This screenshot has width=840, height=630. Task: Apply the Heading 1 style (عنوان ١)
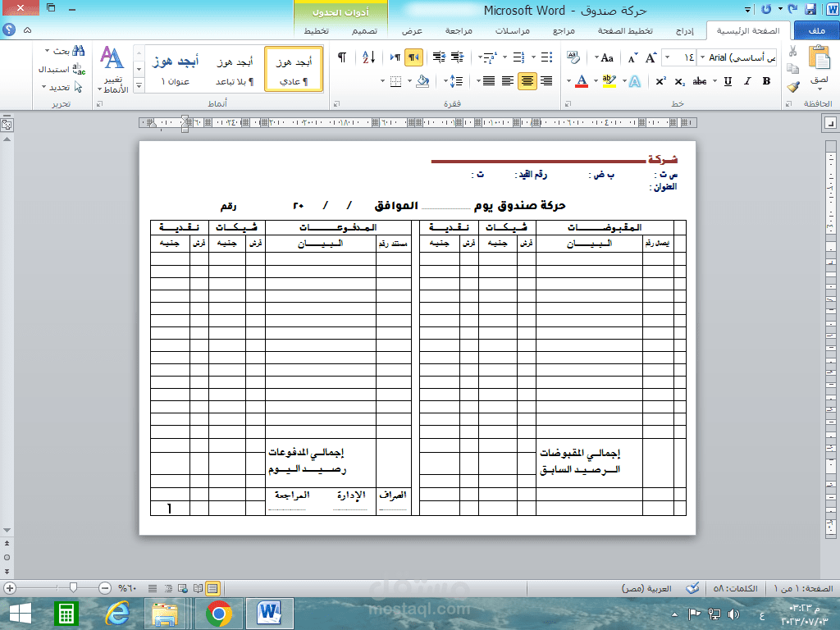point(176,69)
